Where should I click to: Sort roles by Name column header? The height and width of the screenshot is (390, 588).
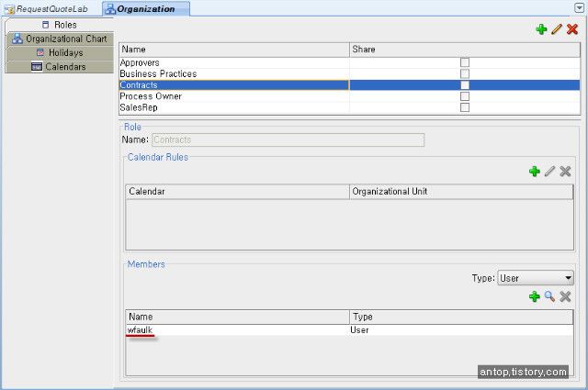pos(234,50)
